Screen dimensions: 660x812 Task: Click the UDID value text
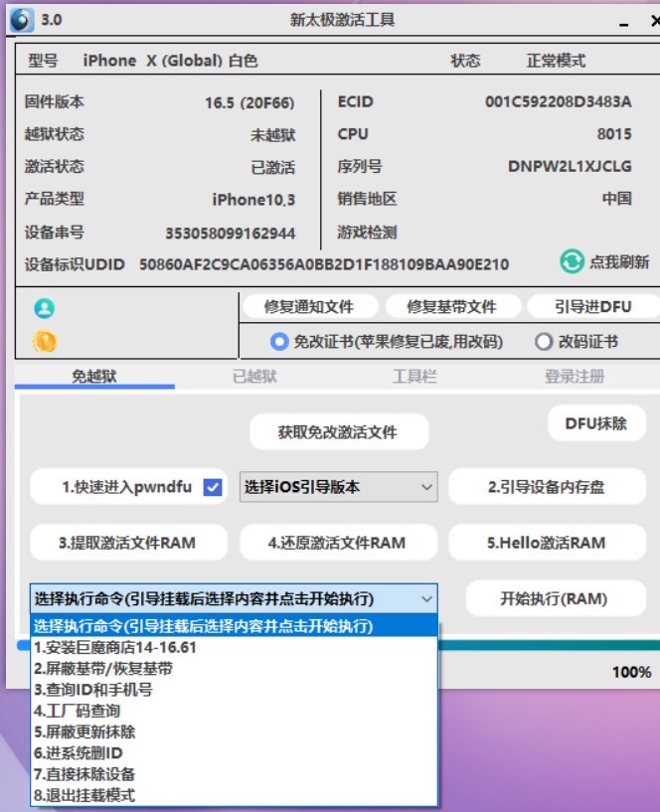click(x=324, y=264)
